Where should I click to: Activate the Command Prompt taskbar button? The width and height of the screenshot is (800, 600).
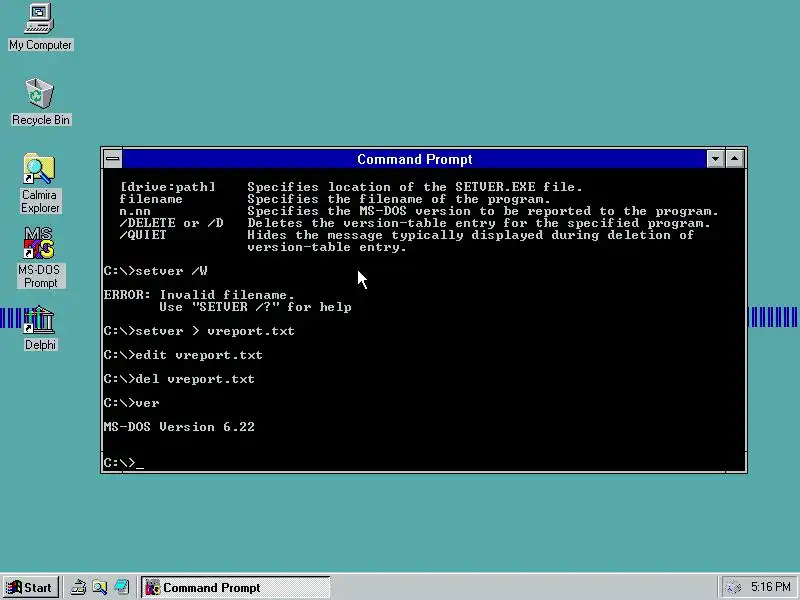(x=236, y=588)
